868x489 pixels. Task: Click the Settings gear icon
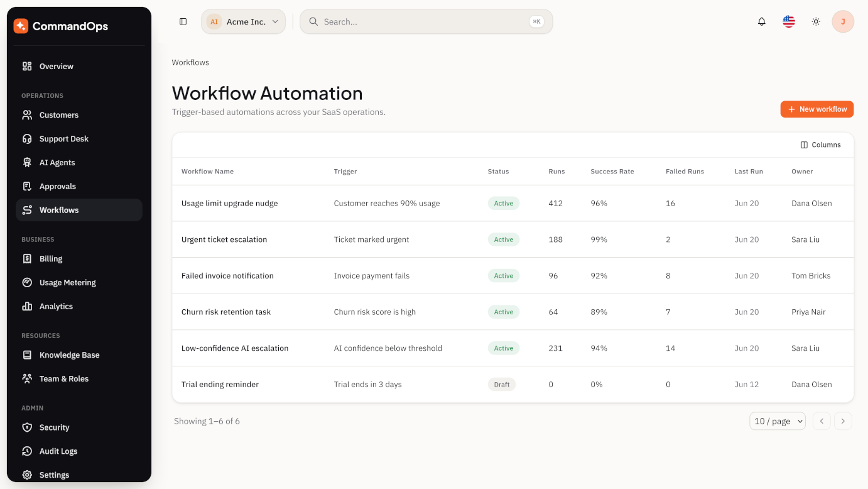[27, 475]
